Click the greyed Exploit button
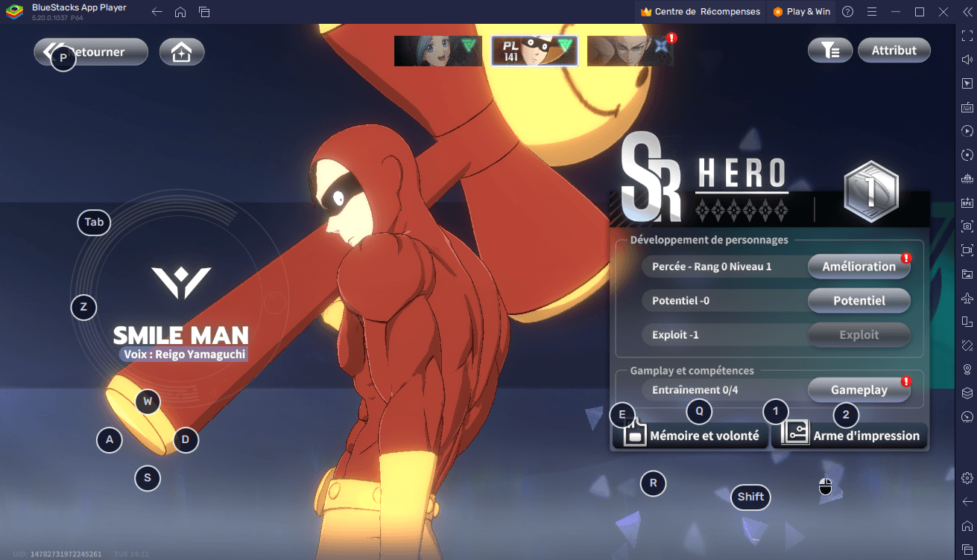The width and height of the screenshot is (977, 560). [x=859, y=335]
